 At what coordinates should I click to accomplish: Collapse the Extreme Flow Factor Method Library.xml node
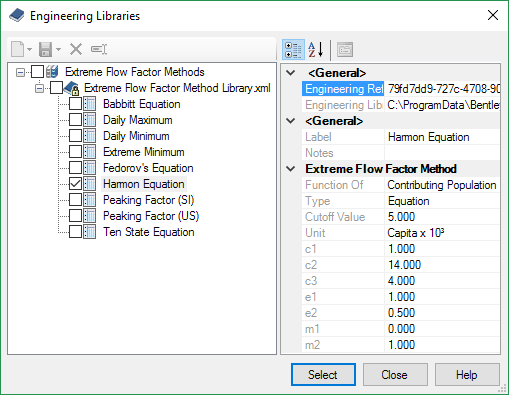[x=39, y=88]
